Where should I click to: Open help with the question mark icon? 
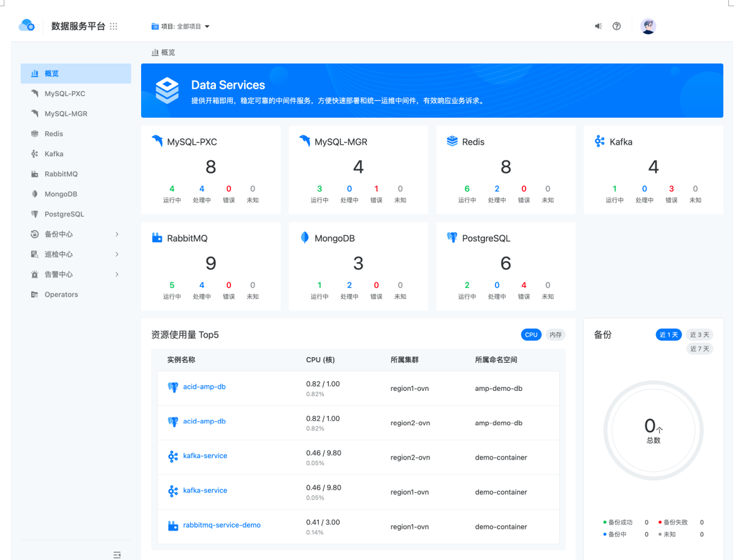pyautogui.click(x=617, y=26)
